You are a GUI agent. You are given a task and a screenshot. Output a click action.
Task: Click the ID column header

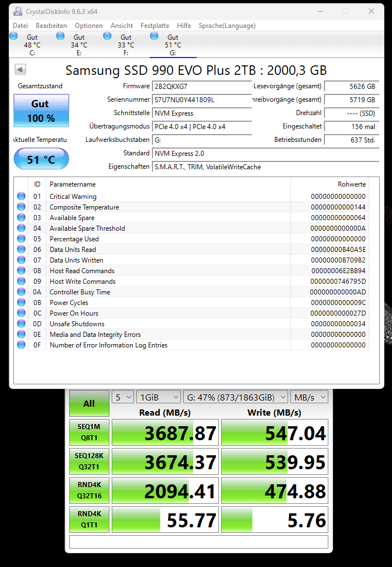(37, 184)
